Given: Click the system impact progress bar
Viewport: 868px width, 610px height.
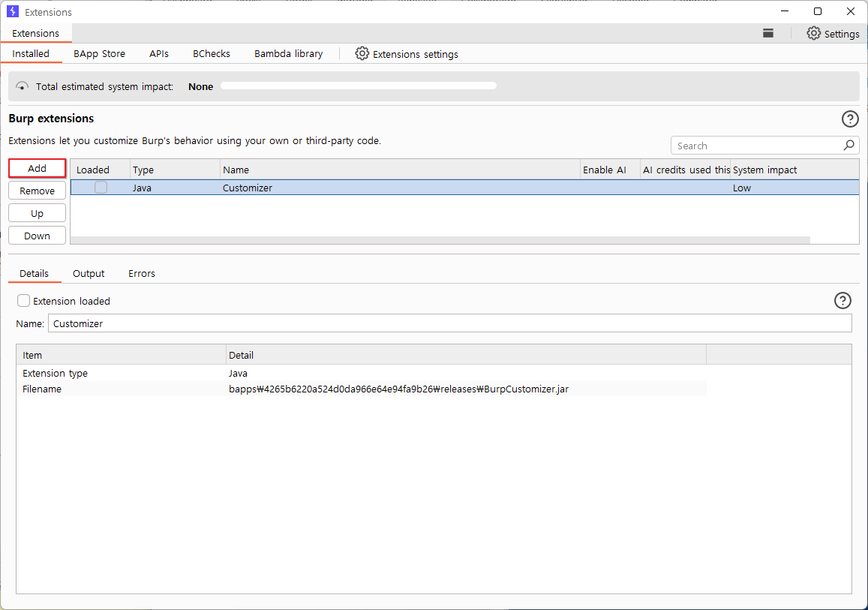Looking at the screenshot, I should (359, 86).
